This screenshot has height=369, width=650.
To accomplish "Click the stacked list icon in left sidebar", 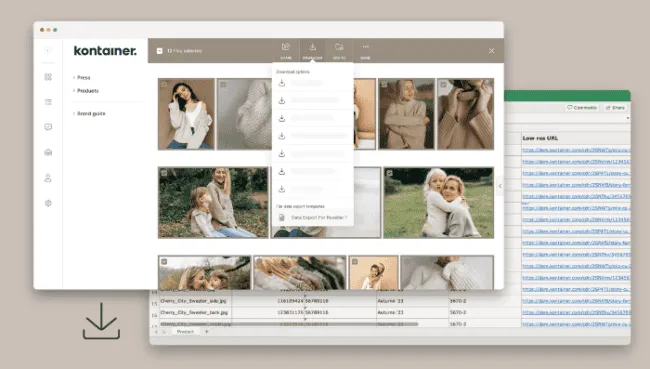I will [x=48, y=102].
